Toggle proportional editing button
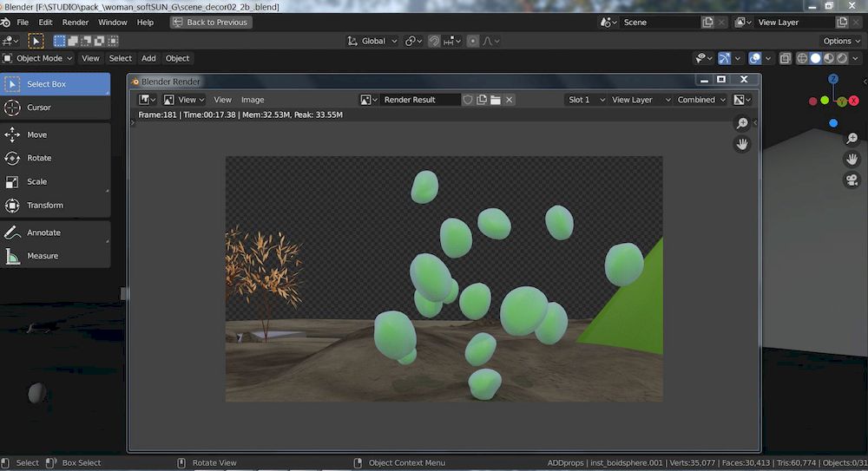Screen dimensions: 868x471 point(472,41)
